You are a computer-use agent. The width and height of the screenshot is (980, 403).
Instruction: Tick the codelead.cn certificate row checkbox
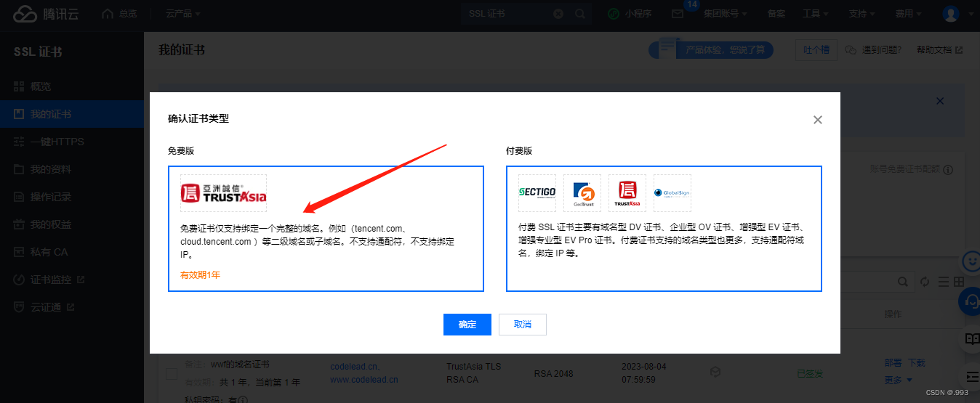pos(172,374)
